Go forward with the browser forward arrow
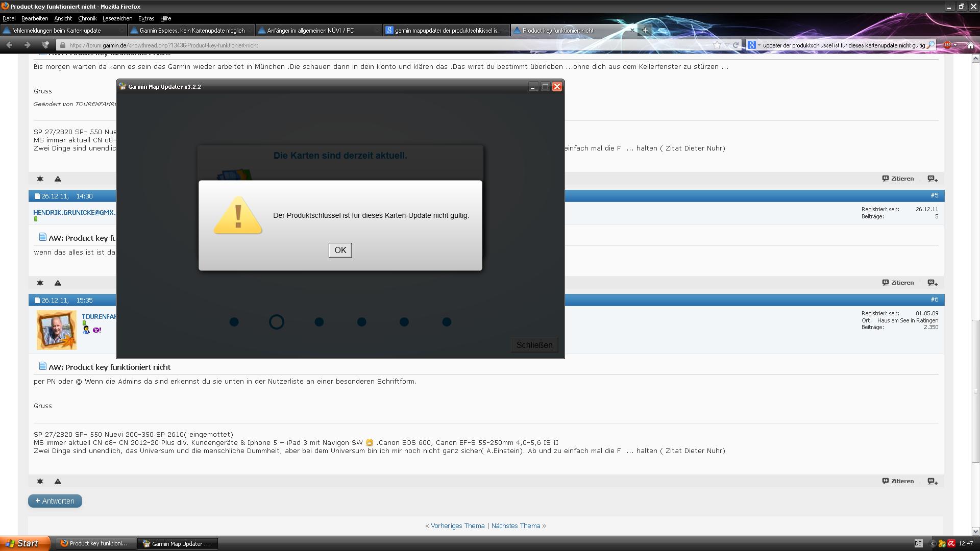The height and width of the screenshot is (551, 980). (x=27, y=45)
